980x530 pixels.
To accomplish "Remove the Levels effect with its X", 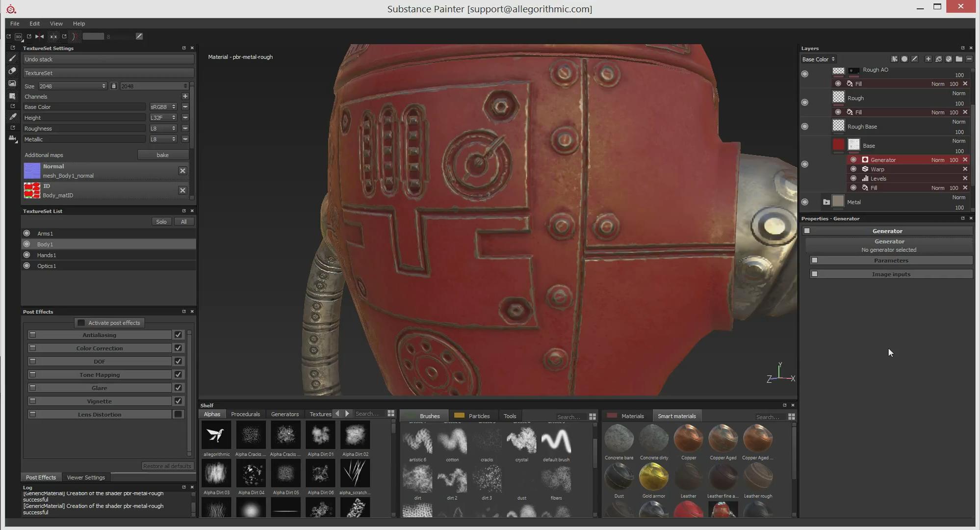I will coord(965,178).
